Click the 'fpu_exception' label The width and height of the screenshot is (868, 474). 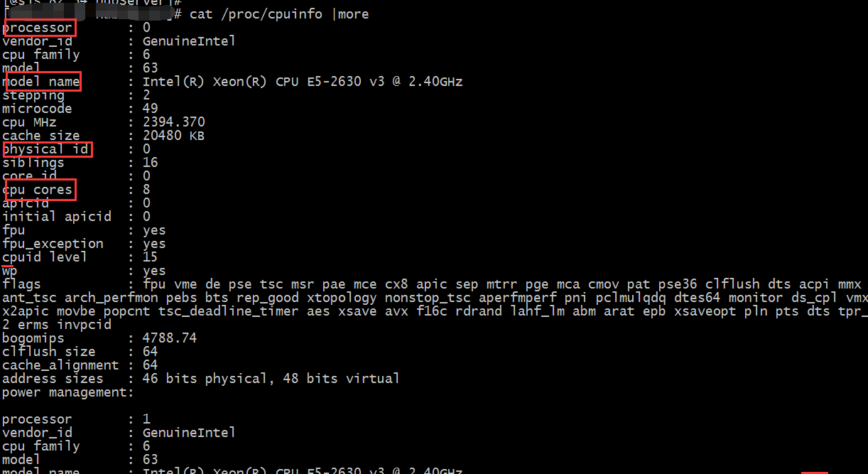pos(53,244)
